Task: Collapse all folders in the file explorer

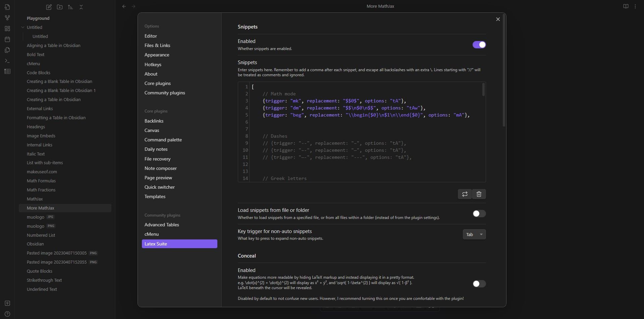Action: [81, 7]
